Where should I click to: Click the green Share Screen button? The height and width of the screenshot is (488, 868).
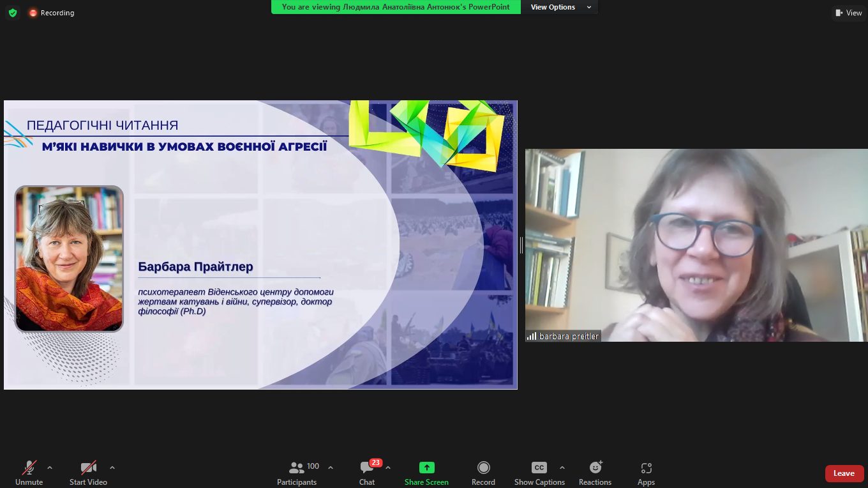426,473
